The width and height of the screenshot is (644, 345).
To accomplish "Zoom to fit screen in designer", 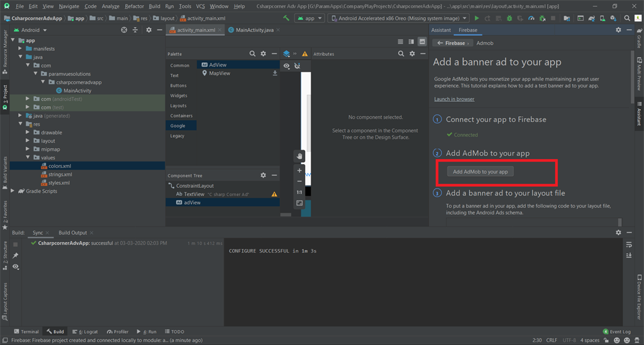I will point(299,203).
